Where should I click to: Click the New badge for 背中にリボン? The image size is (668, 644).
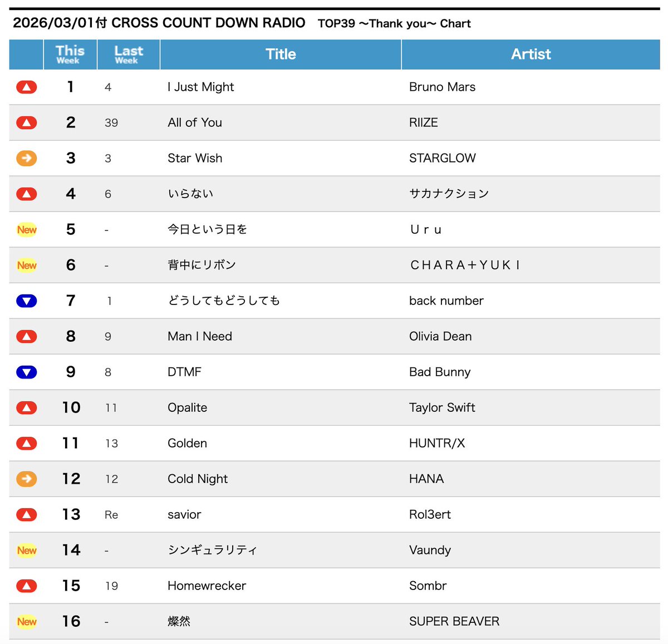[27, 266]
